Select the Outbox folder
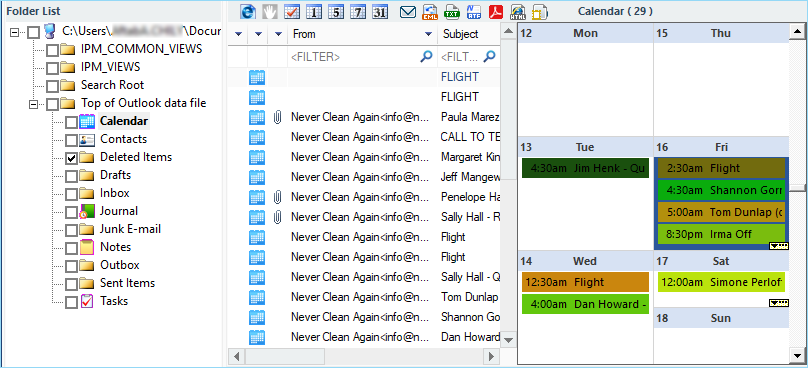The height and width of the screenshot is (368, 808). point(120,265)
